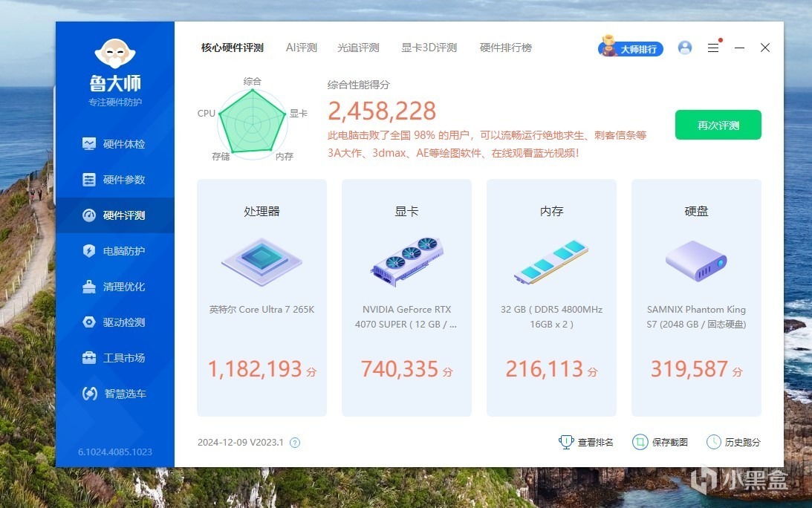Click the 6.1024.4085.1023 build number
Image resolution: width=812 pixels, height=508 pixels.
coord(115,452)
